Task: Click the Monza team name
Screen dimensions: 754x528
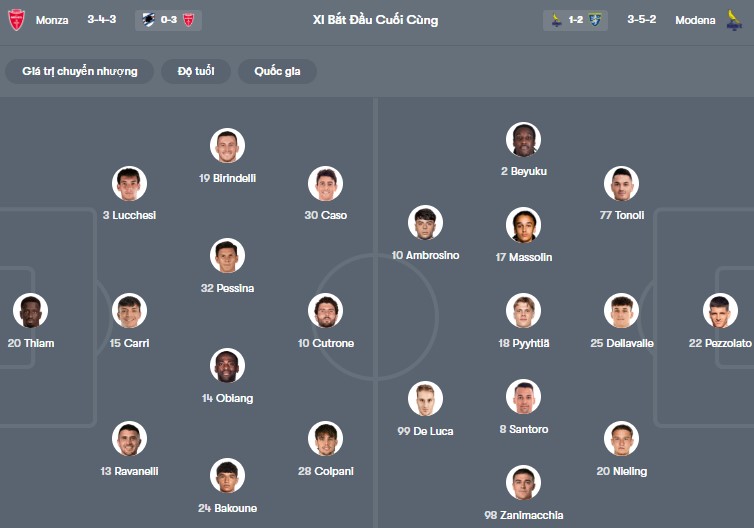Action: click(52, 20)
